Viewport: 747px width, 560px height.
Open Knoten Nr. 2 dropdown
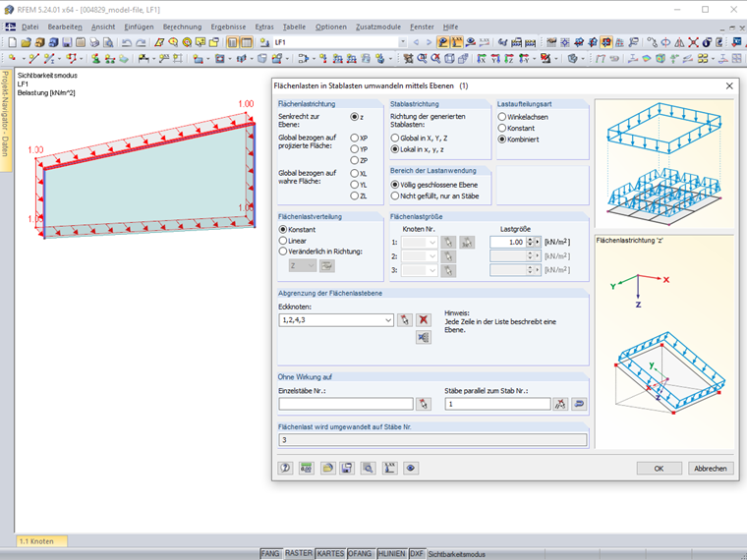coord(432,256)
